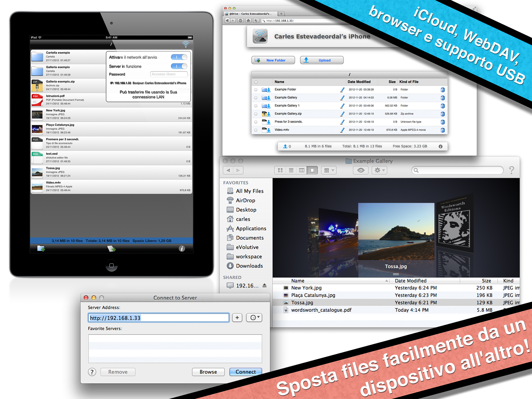Tap the add file icon in iPad toolbar
The height and width of the screenshot is (399, 532).
(x=111, y=248)
